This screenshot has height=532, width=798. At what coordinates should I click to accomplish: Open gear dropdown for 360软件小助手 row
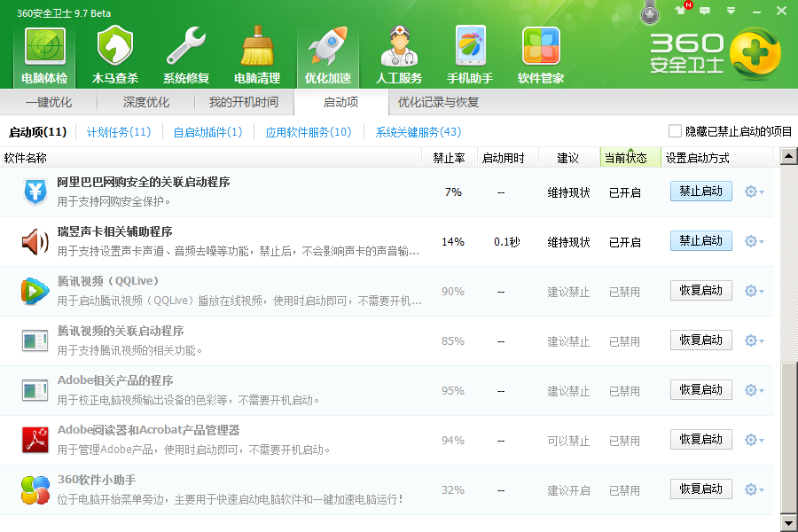[x=754, y=489]
